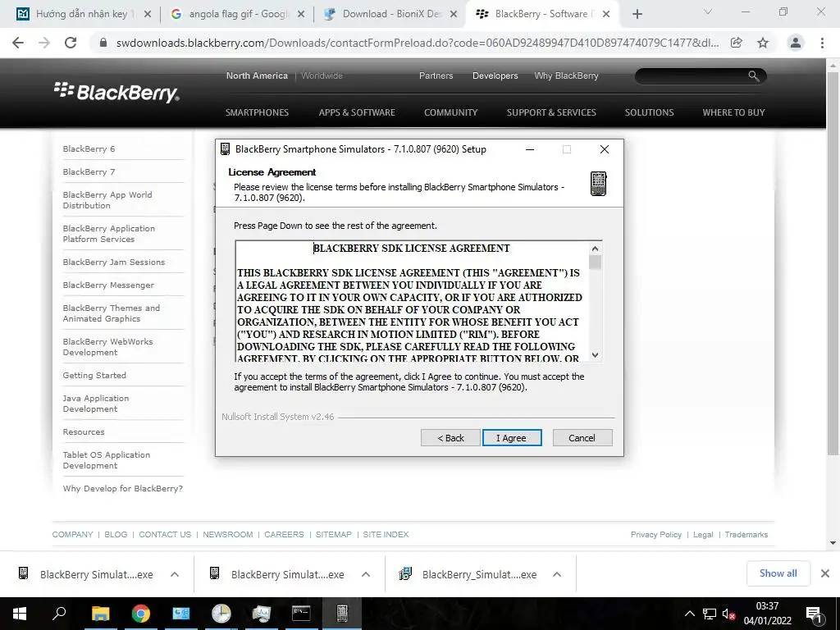
Task: Open SUPPORT & SERVICES navigation menu
Action: (x=551, y=112)
